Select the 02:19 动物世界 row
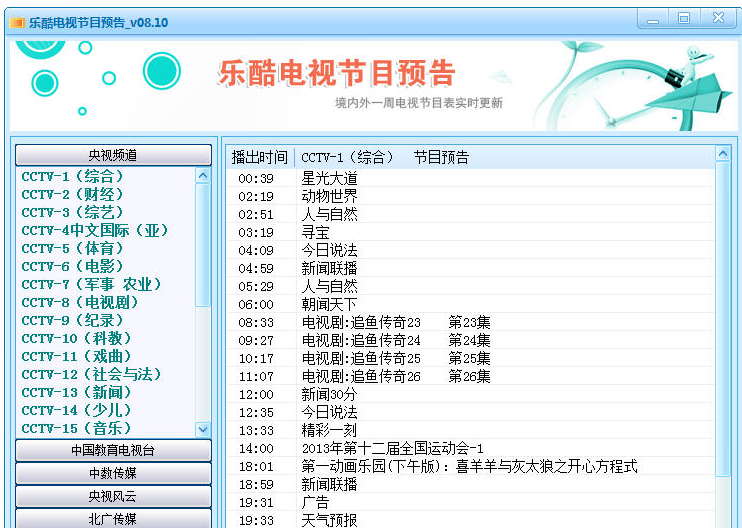 tap(470, 196)
